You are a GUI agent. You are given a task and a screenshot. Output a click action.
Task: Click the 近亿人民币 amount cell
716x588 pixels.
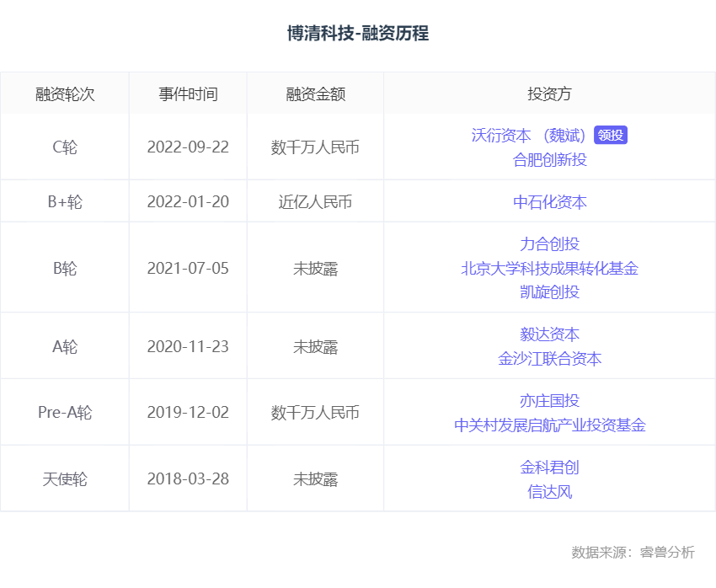[316, 202]
